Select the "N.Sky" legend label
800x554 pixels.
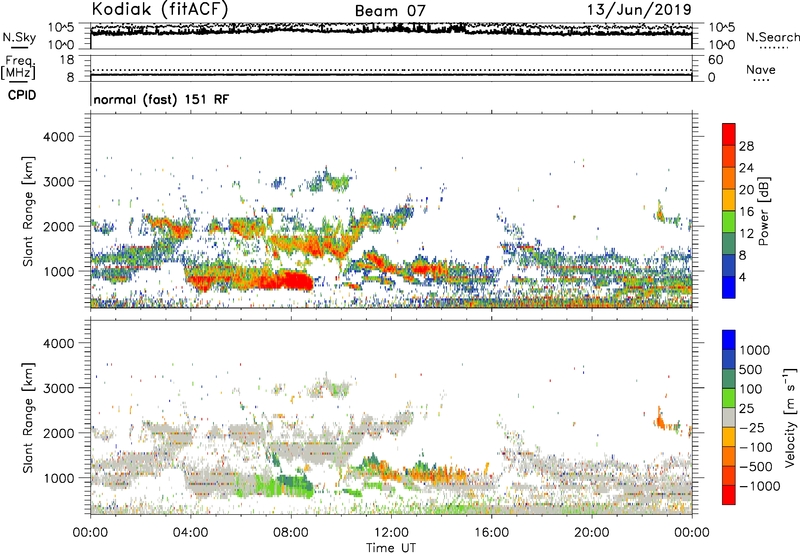coord(19,37)
